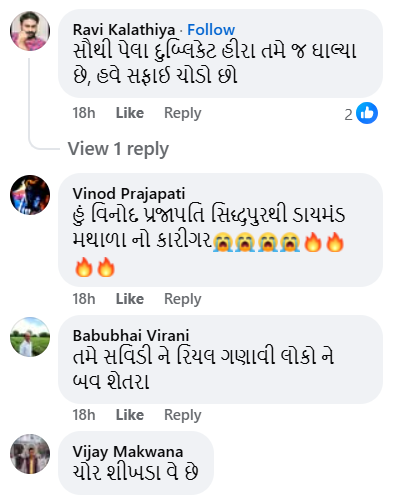Image resolution: width=395 pixels, height=501 pixels.
Task: Reply to Ravi Kalathiya's comment
Action: 183,113
